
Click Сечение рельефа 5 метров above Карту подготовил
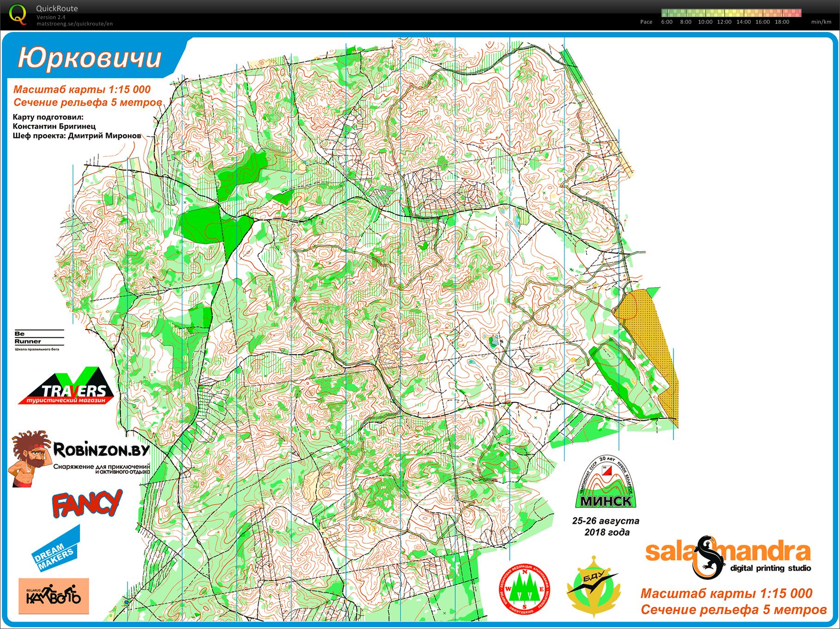[88, 102]
